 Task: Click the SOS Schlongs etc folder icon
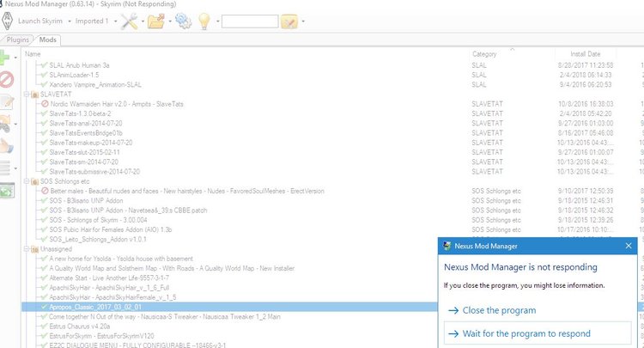(x=35, y=181)
